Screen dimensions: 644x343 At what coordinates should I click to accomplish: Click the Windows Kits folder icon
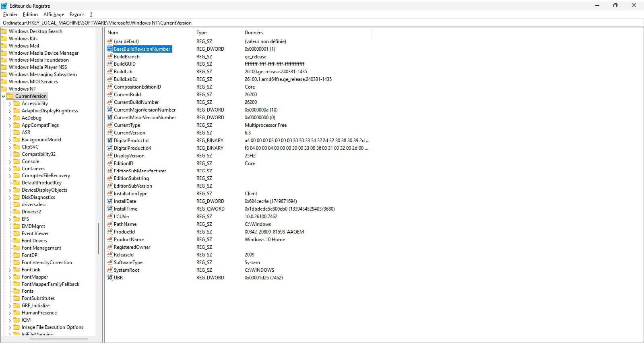[4, 38]
